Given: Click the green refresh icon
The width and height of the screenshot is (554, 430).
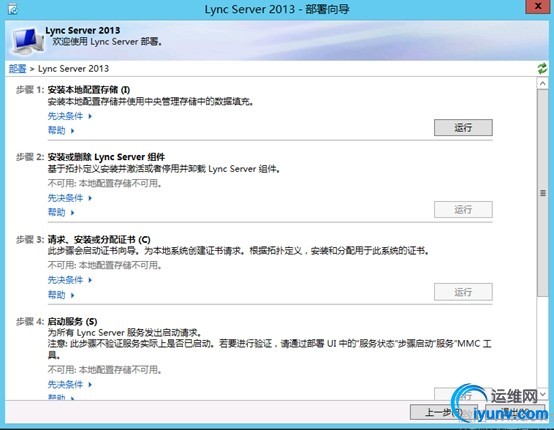Looking at the screenshot, I should point(542,68).
